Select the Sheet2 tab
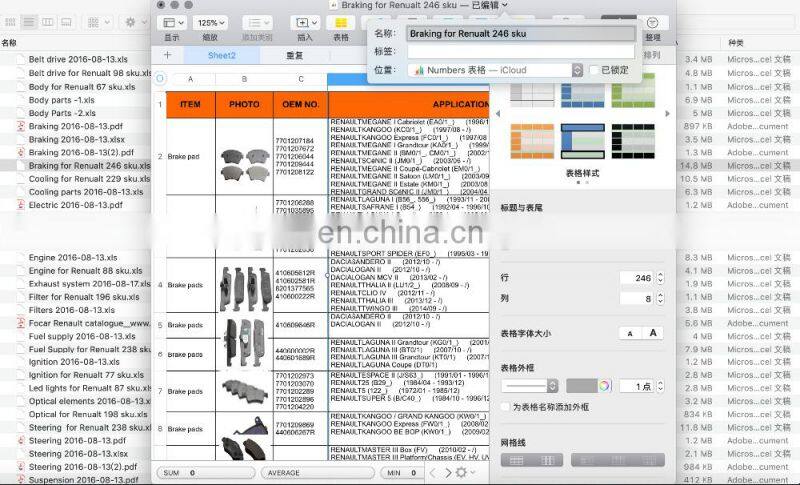The image size is (800, 485). coord(222,55)
